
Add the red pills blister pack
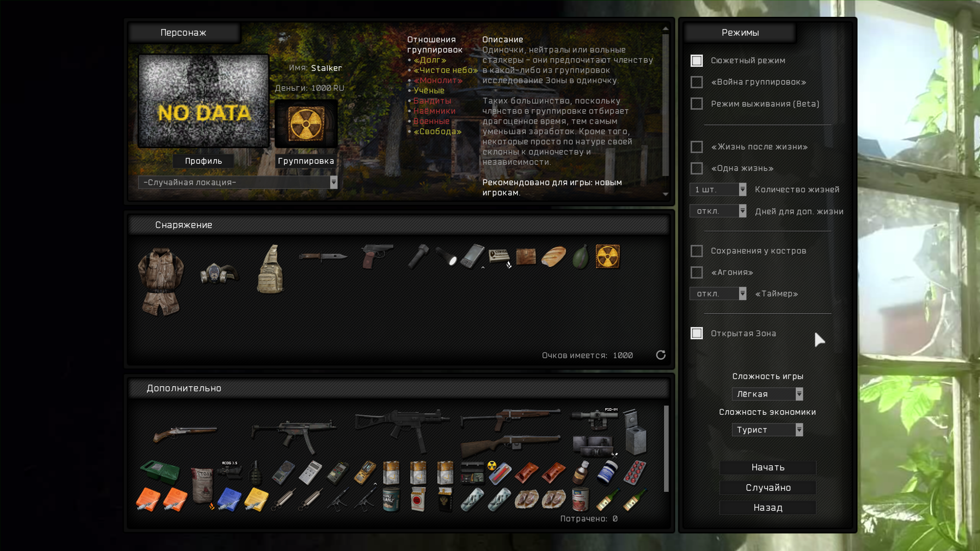pyautogui.click(x=634, y=472)
